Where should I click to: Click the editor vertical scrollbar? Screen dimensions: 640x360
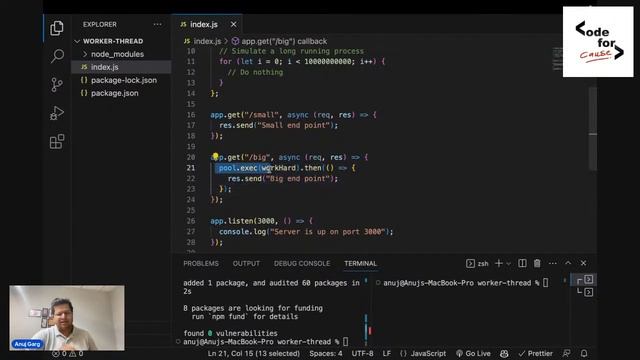[593, 129]
